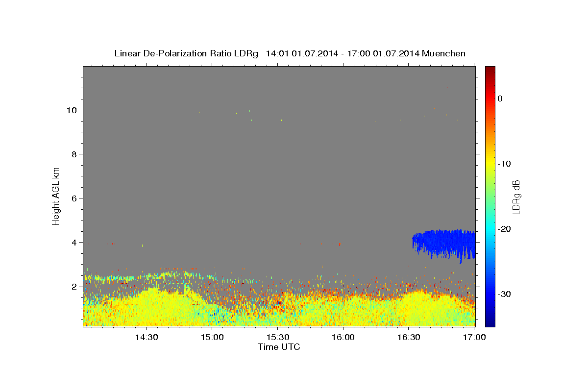This screenshot has height=392, width=588.
Task: Select the 15:00 time tick label
Action: 212,338
